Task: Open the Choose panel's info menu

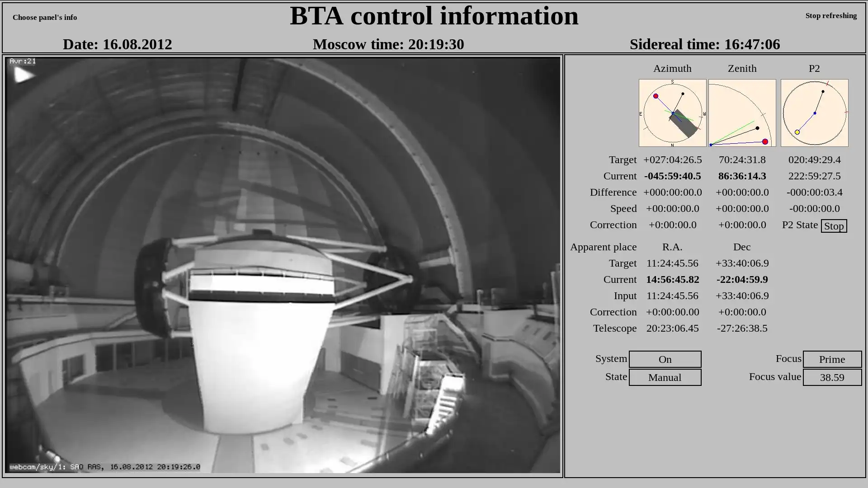Action: [x=45, y=17]
